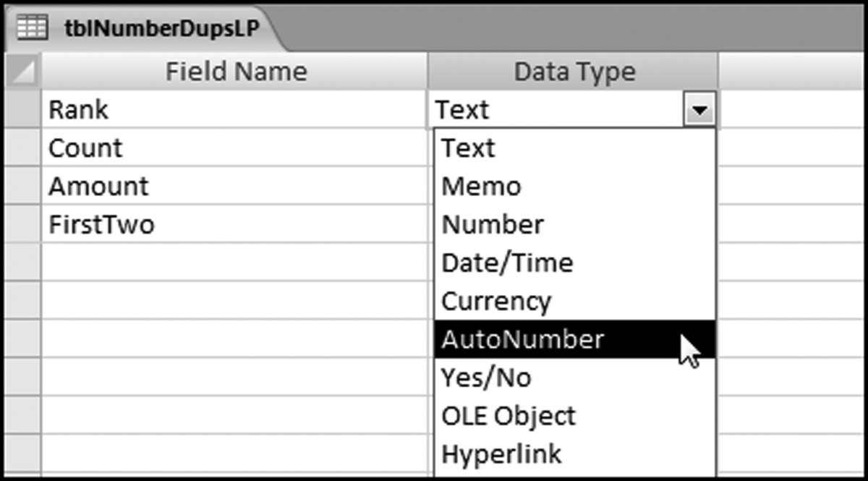
Task: Select the Rank row using its row selector
Action: pos(22,110)
